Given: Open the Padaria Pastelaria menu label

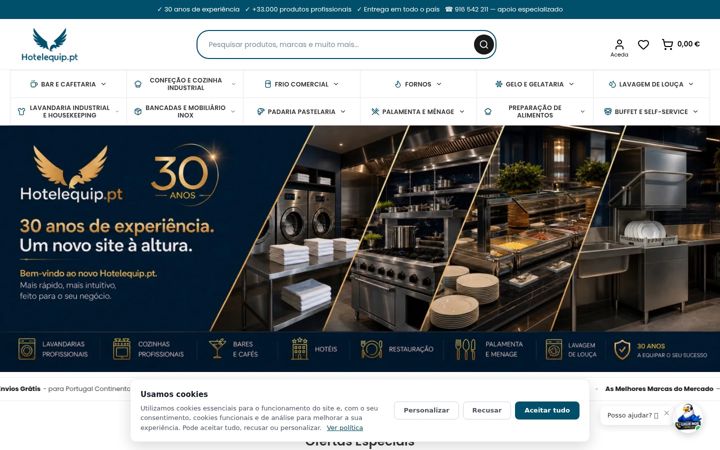Looking at the screenshot, I should (302, 112).
